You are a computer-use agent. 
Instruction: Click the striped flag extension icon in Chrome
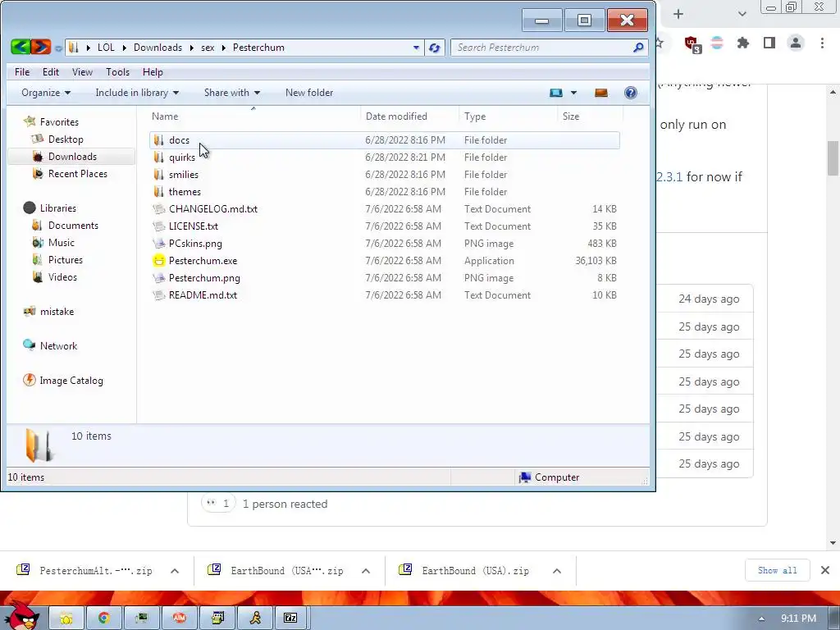coord(717,43)
